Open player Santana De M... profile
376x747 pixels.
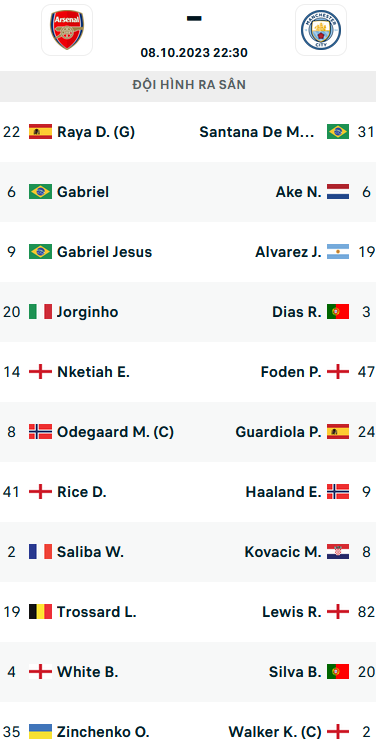[x=257, y=132]
